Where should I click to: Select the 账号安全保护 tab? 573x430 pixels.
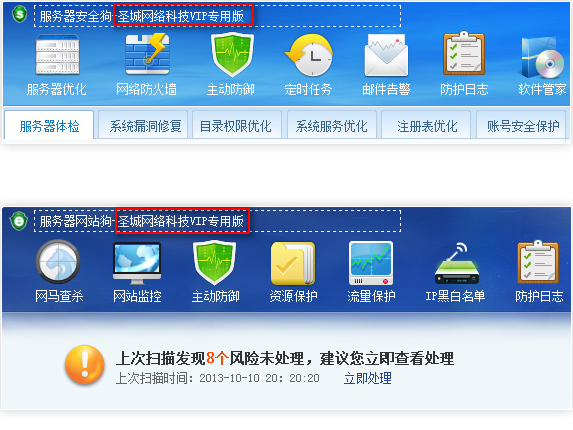tap(521, 125)
